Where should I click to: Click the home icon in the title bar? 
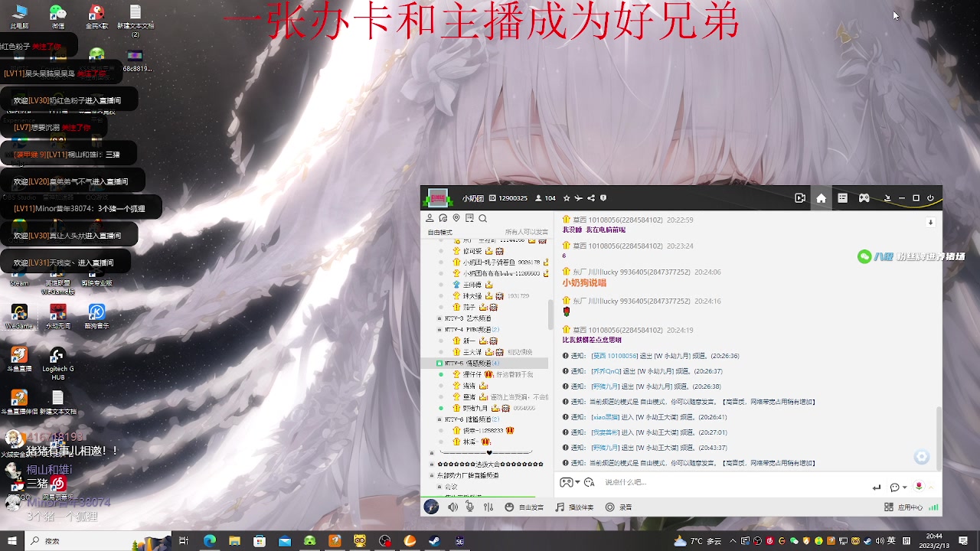pyautogui.click(x=821, y=197)
